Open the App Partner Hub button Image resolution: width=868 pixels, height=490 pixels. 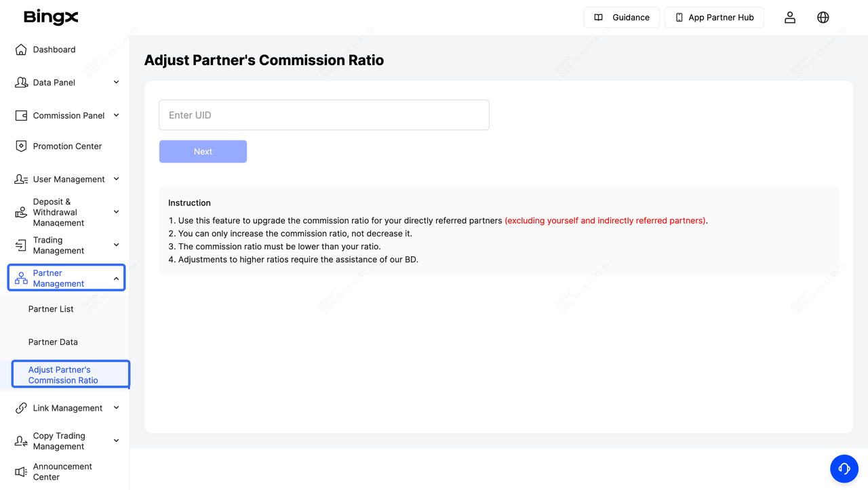point(714,18)
